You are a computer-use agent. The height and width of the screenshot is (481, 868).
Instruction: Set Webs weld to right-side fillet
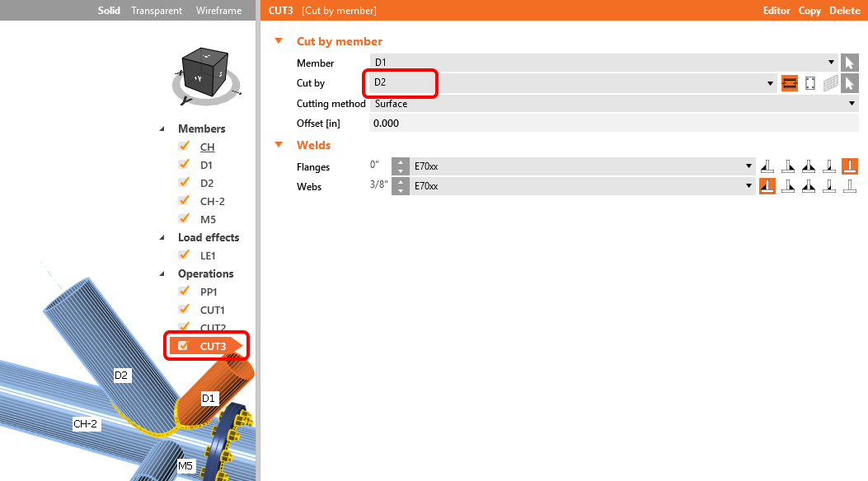[x=788, y=186]
